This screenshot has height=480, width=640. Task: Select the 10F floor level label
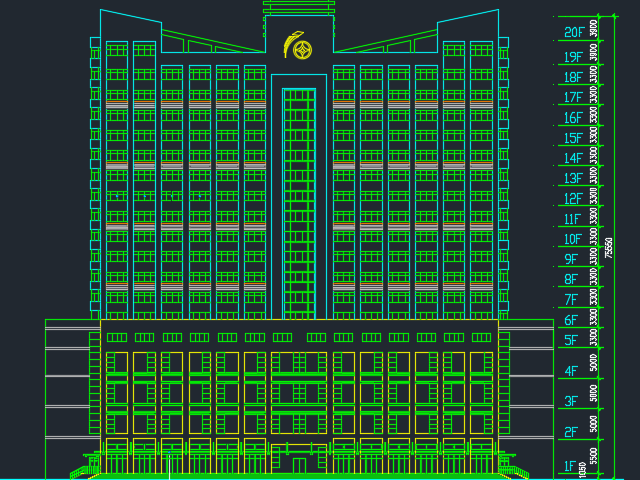click(x=573, y=239)
